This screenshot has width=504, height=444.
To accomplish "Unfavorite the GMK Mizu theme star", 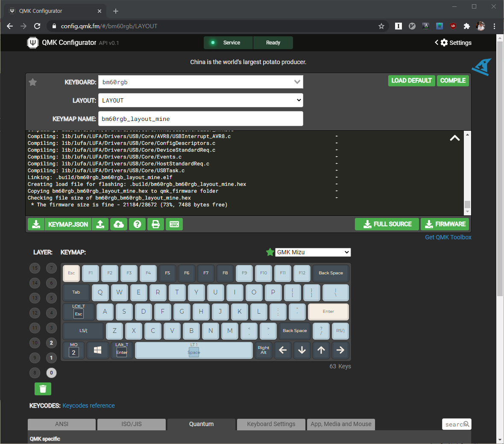I will click(270, 252).
